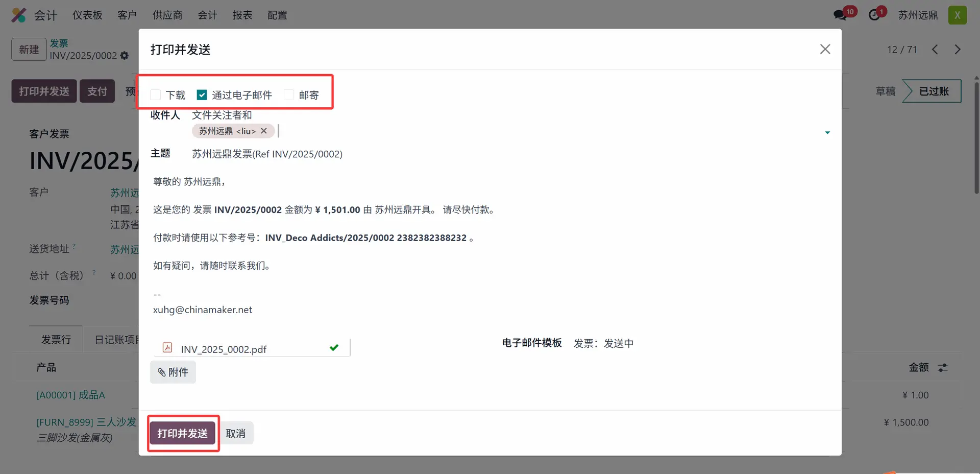Go to the previous record arrow
This screenshot has width=980, height=474.
[935, 50]
